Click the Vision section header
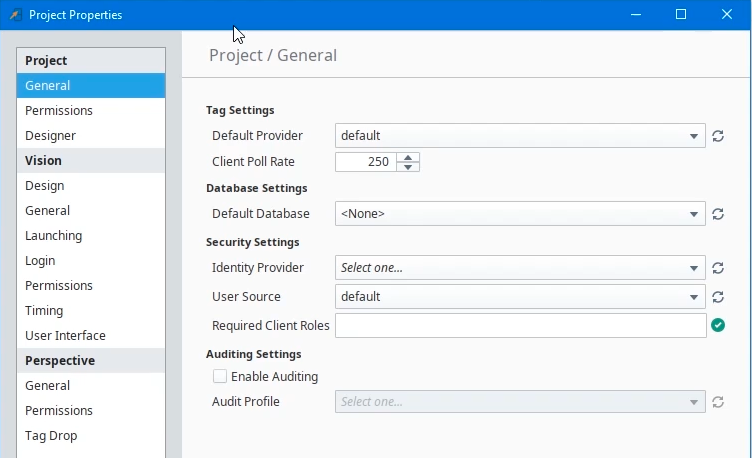Screen dimensions: 752x458 [91, 160]
